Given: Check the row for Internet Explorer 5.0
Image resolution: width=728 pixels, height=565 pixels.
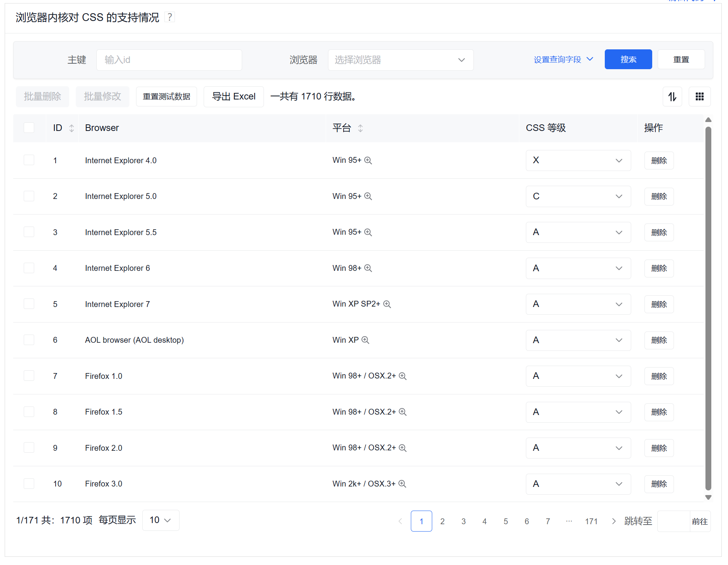Looking at the screenshot, I should 29,196.
